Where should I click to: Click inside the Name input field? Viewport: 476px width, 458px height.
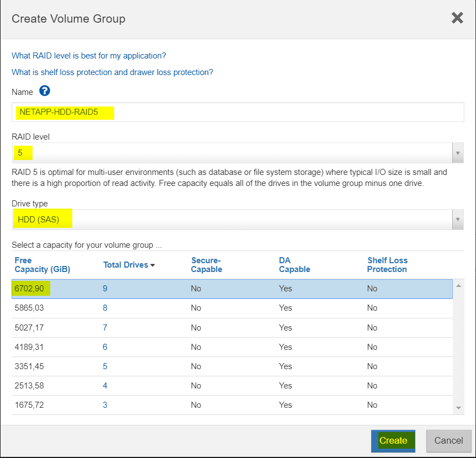(x=221, y=112)
